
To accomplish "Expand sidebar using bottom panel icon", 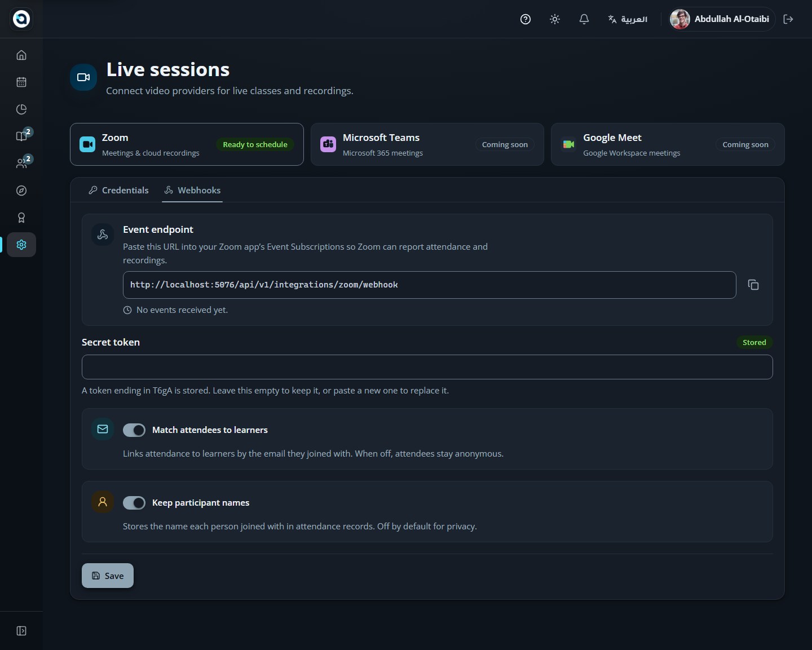I will (21, 631).
